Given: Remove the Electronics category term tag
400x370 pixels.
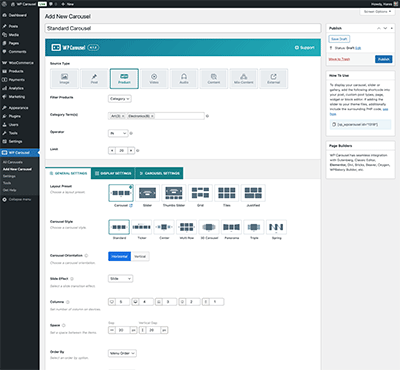Looking at the screenshot, I should click(x=152, y=116).
